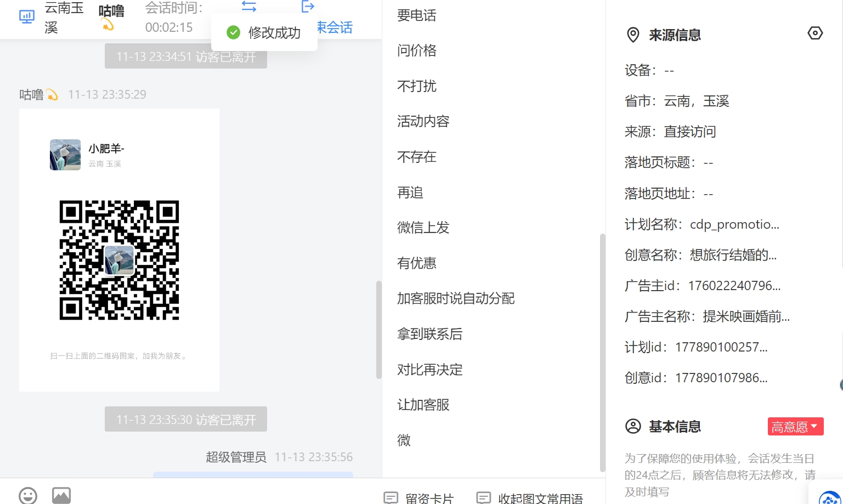
Task: Open the WeChat QR code card image
Action: click(x=119, y=250)
